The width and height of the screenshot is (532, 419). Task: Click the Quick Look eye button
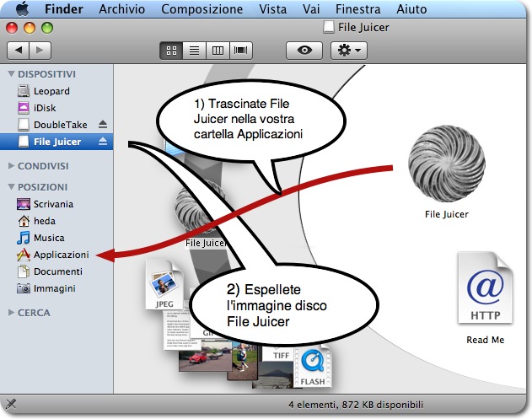[x=304, y=51]
